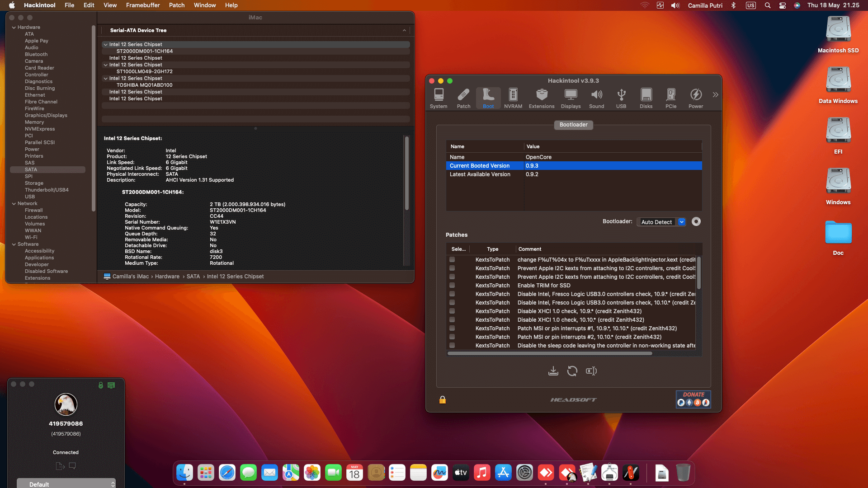
Task: Tick the Patch MSI or pin interrupts #2 checkbox
Action: pyautogui.click(x=452, y=337)
